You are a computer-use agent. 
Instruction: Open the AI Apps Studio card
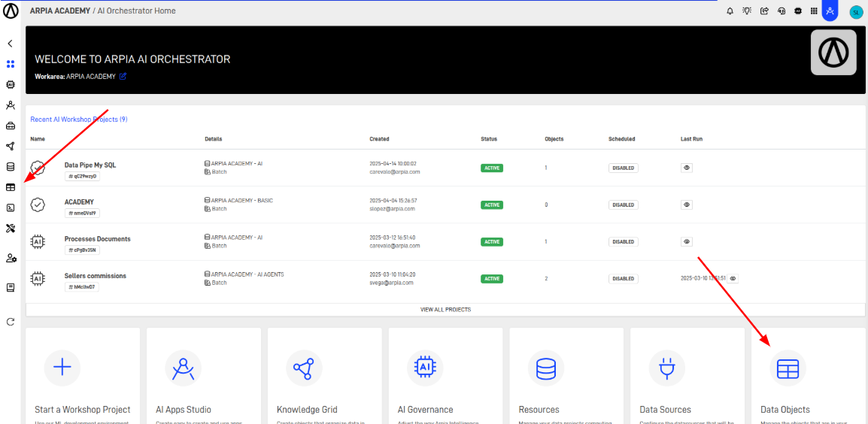tap(204, 376)
